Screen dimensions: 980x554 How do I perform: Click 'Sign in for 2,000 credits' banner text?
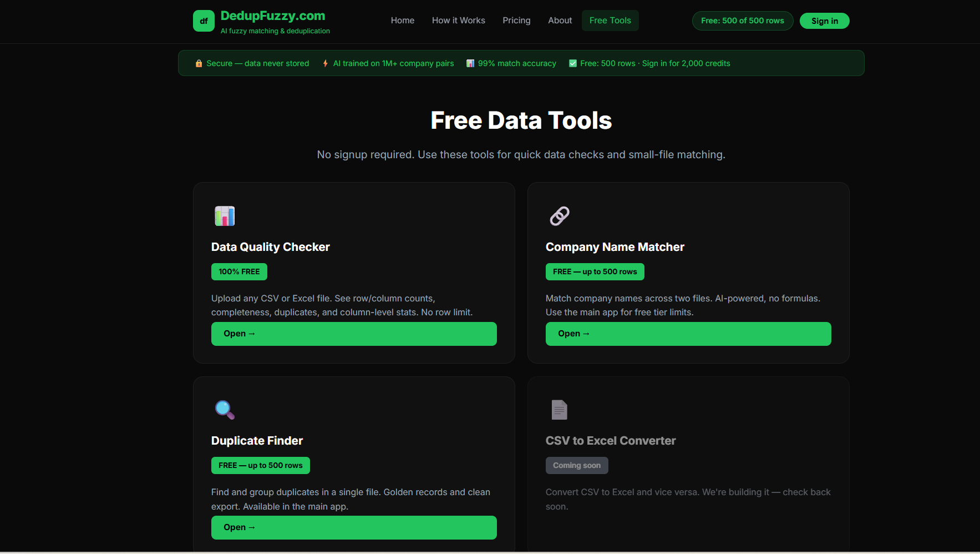coord(686,63)
